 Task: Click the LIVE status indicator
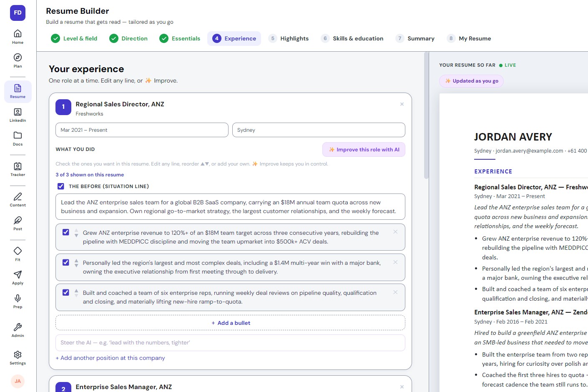pos(508,65)
